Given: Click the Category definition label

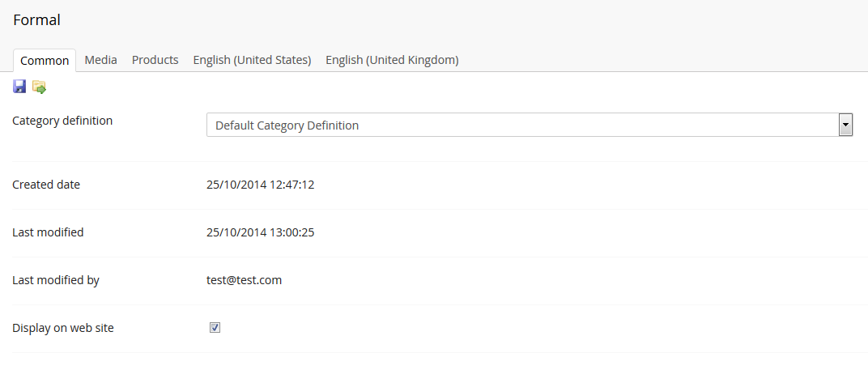Looking at the screenshot, I should 62,121.
